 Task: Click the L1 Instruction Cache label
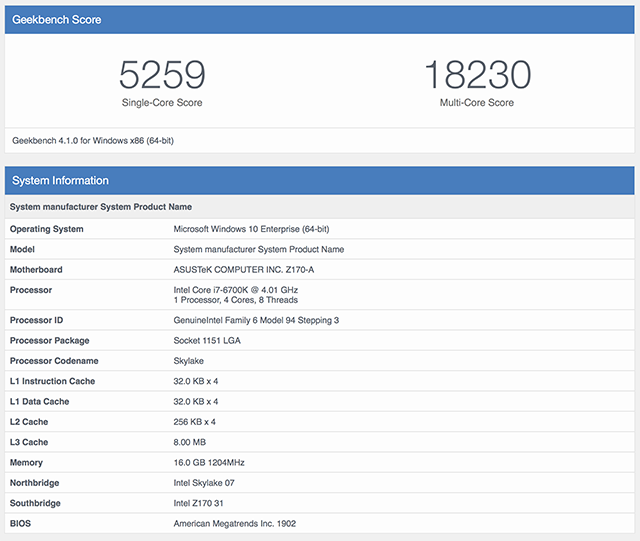pos(52,381)
